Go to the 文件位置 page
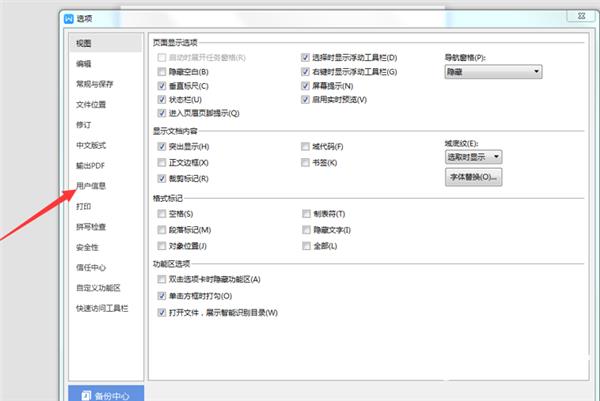The height and width of the screenshot is (401, 600). point(91,104)
